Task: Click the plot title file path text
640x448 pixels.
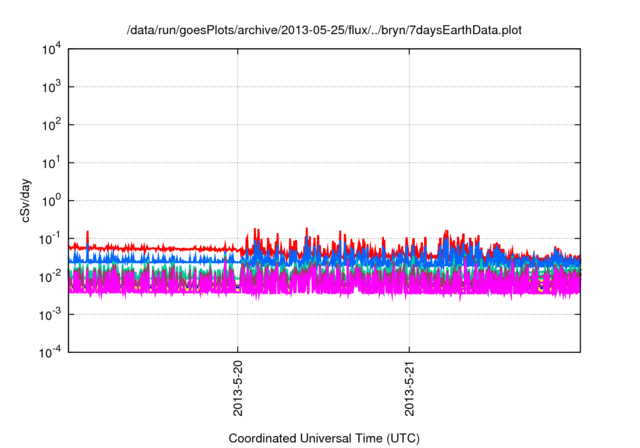Action: (x=324, y=30)
